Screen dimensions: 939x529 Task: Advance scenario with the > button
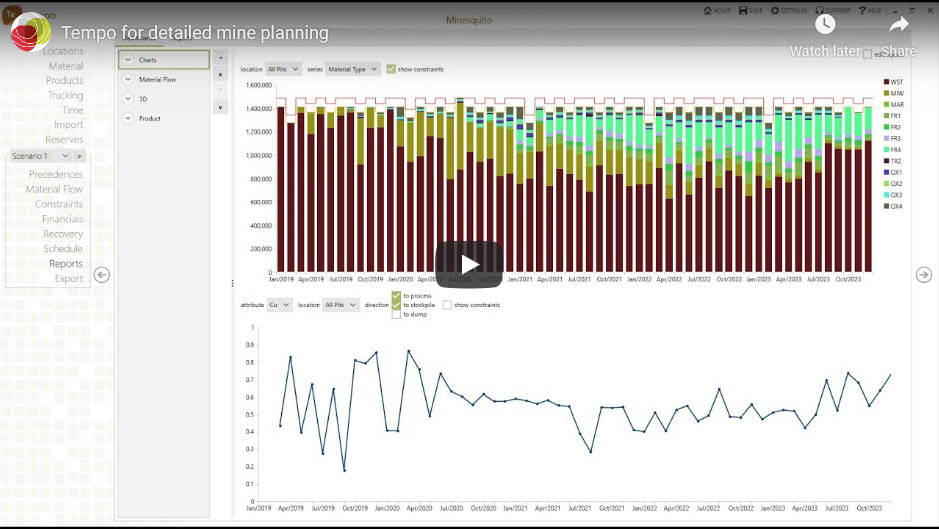79,156
